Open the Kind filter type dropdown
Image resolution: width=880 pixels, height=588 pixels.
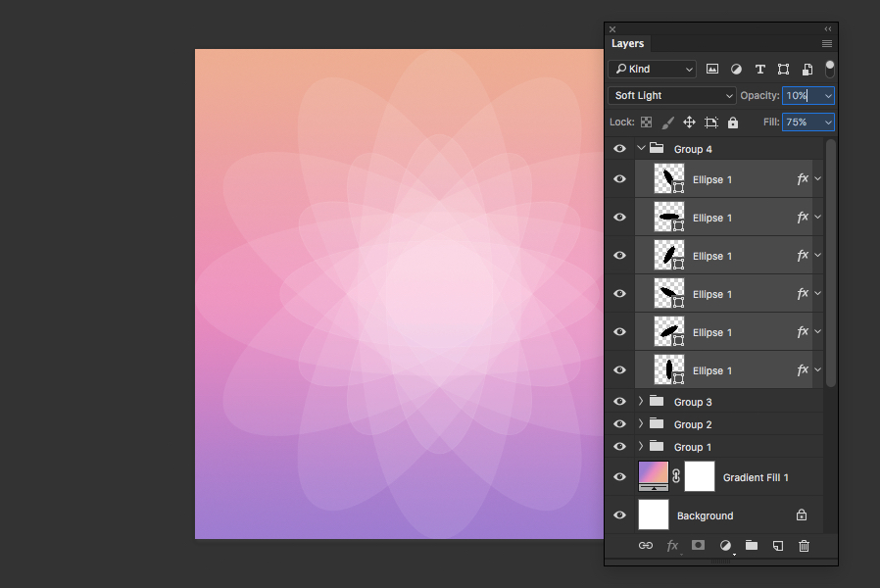coord(652,69)
